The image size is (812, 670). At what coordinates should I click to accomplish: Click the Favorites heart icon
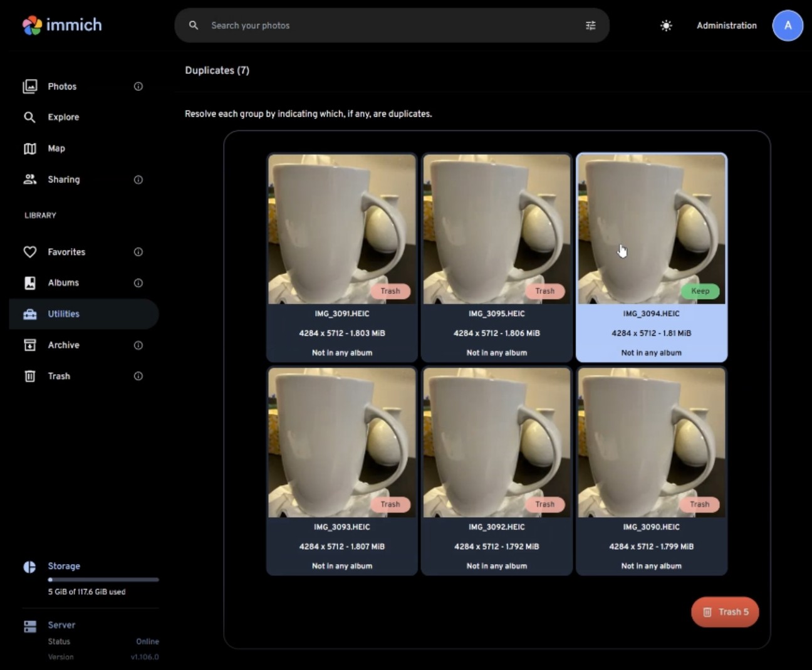coord(29,252)
